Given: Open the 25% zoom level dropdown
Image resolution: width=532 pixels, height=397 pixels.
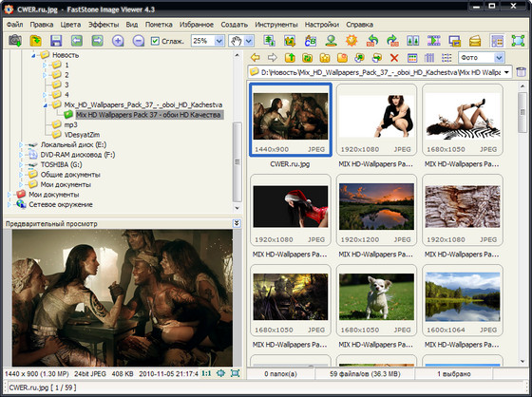Looking at the screenshot, I should click(219, 41).
